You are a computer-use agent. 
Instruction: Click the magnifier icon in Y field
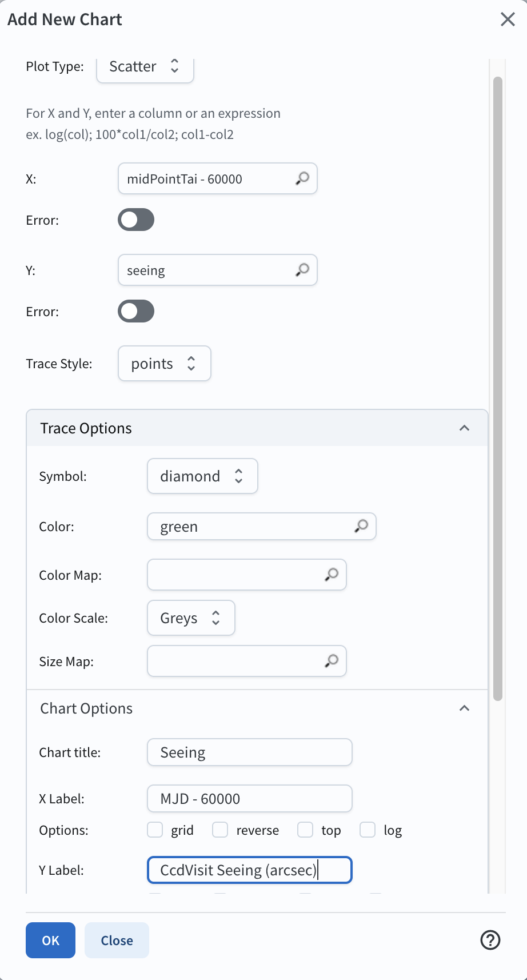coord(302,270)
